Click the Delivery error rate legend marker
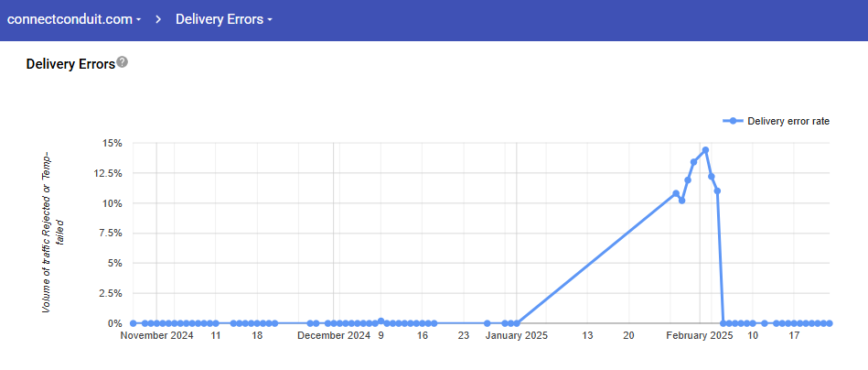Image resolution: width=868 pixels, height=370 pixels. [x=733, y=121]
